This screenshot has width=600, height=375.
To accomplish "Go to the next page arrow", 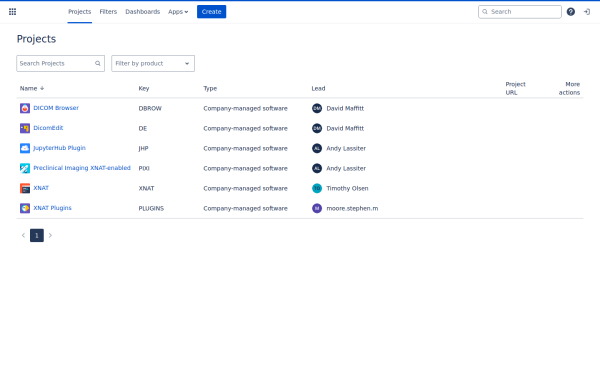I will (50, 235).
